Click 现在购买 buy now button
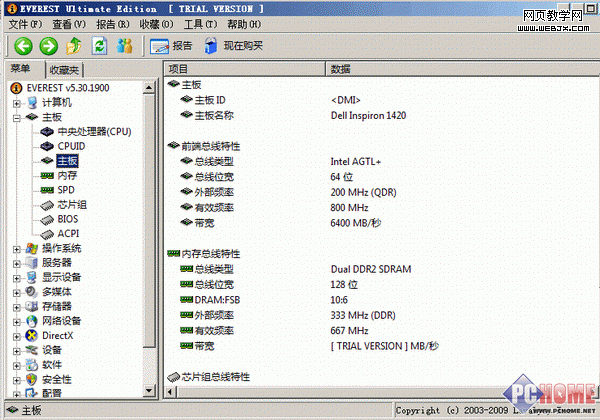This screenshot has height=420, width=600. coord(234,45)
